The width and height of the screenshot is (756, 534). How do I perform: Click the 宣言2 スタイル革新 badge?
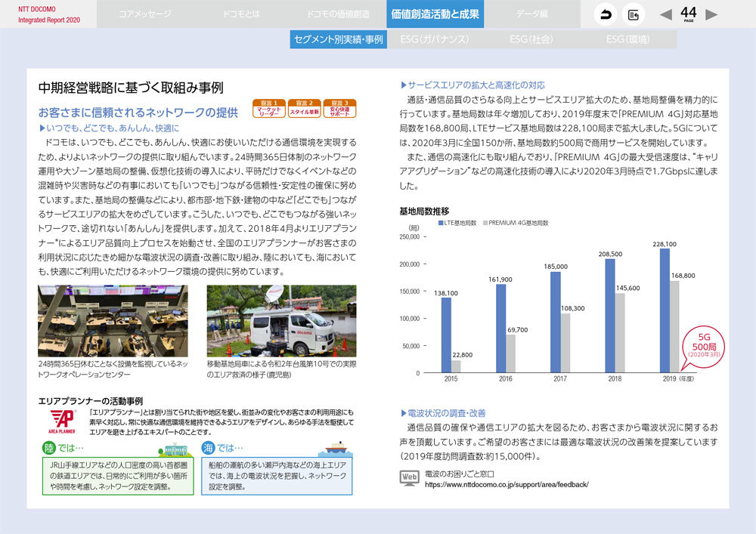pos(305,108)
